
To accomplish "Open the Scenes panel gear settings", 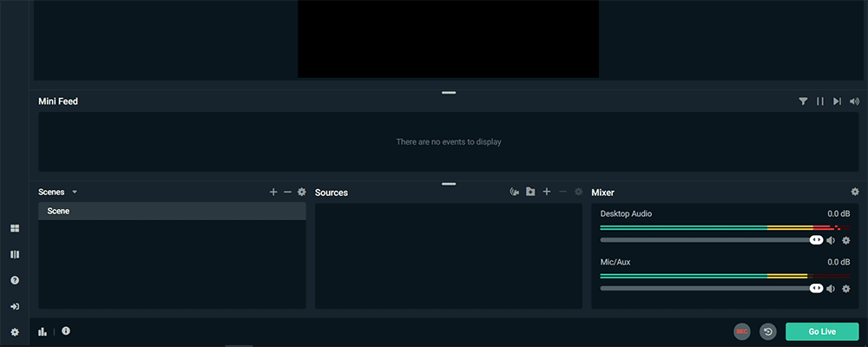I will point(302,192).
